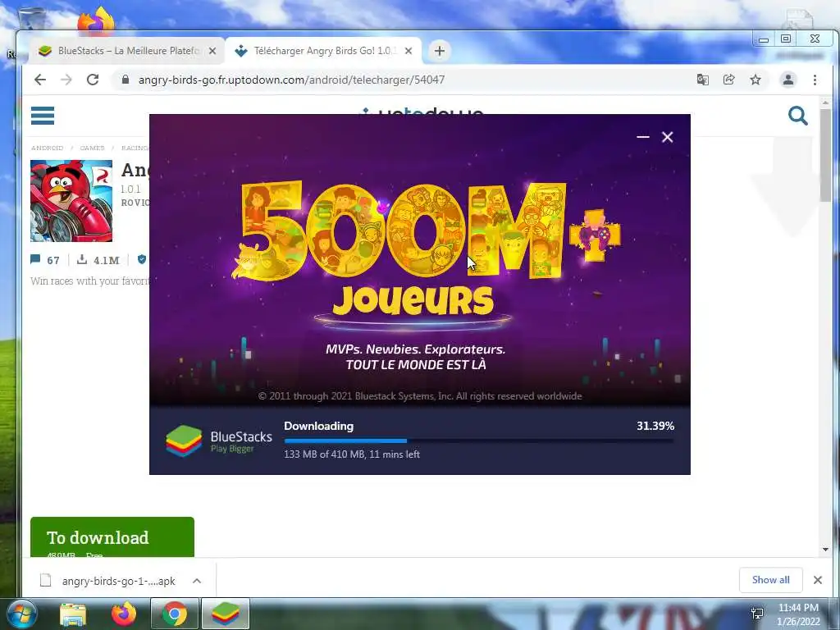Open Windows Explorer from taskbar
Image resolution: width=840 pixels, height=630 pixels.
73,614
